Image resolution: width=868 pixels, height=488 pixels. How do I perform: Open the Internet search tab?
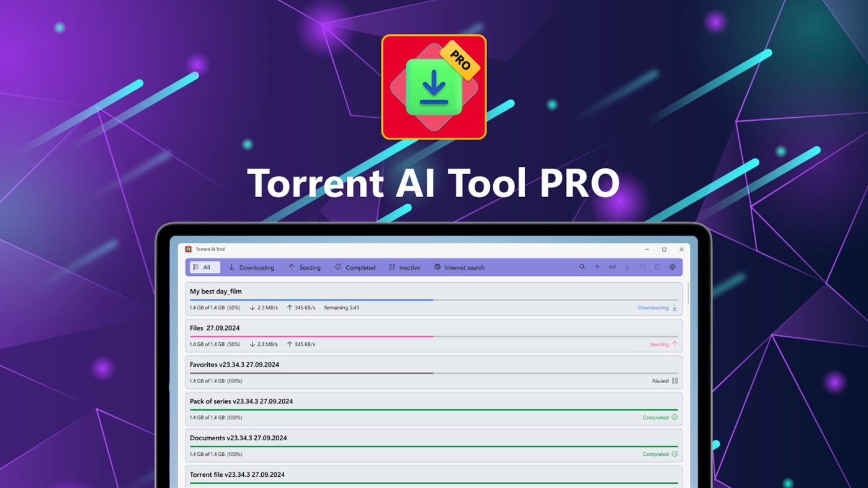point(459,267)
